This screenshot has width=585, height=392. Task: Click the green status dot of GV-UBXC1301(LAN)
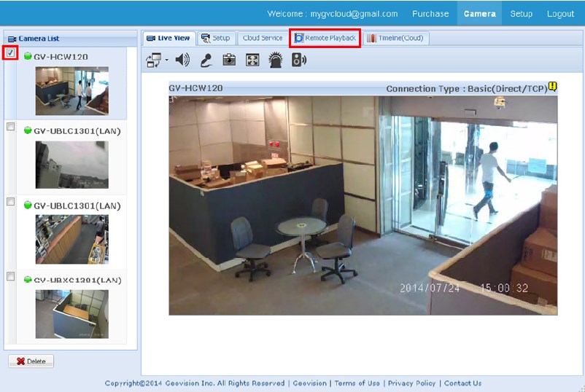pyautogui.click(x=28, y=280)
